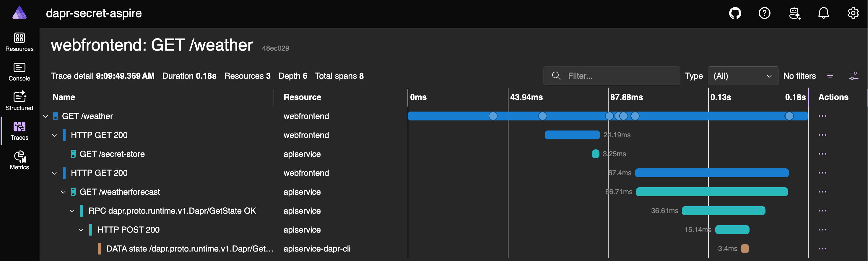Click the magnifier icon in the filter box
The width and height of the screenshot is (868, 261).
[x=556, y=76]
